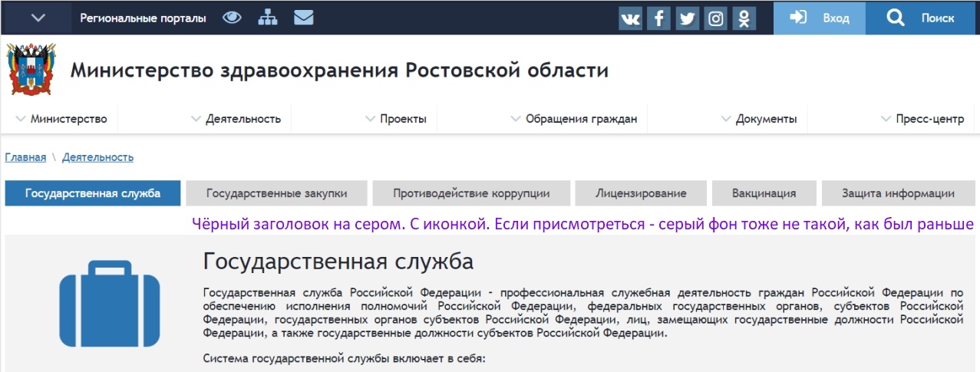The image size is (980, 372).
Task: Click the VK social network icon
Action: 630,18
